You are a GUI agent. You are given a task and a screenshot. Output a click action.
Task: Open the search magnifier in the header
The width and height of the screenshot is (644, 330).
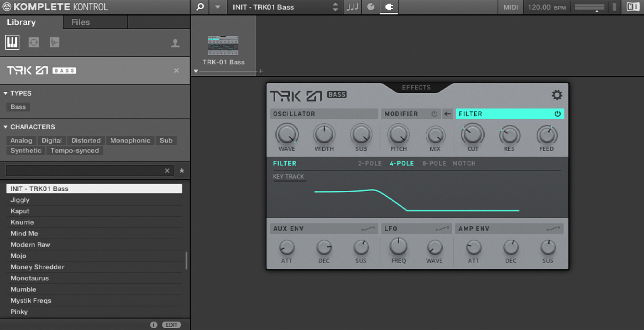point(200,7)
